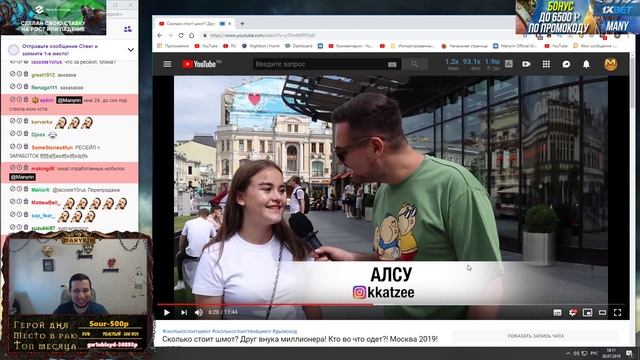
Task: Timeout user SomeStories4fun
Action: [19, 146]
